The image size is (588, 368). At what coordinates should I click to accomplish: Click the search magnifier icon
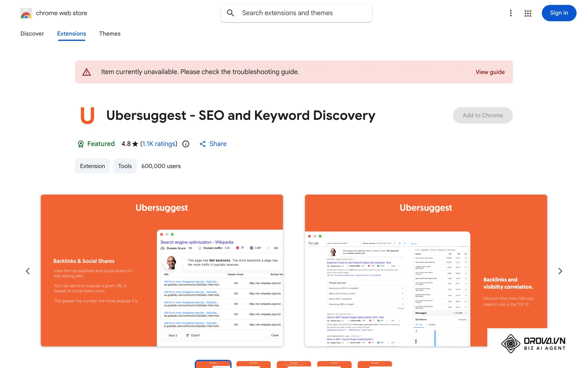pyautogui.click(x=230, y=13)
